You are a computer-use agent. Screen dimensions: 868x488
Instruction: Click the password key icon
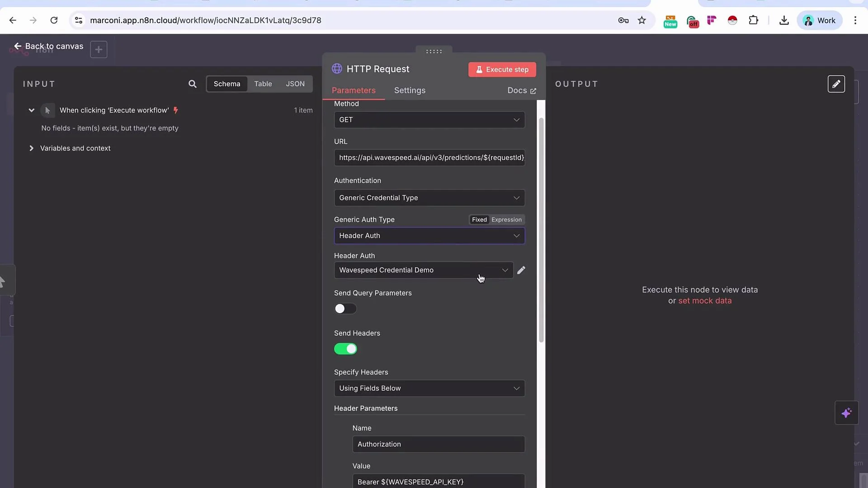623,20
